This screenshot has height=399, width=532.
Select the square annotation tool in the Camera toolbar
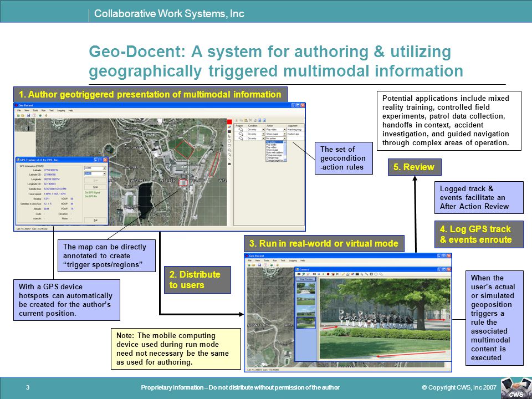click(371, 274)
